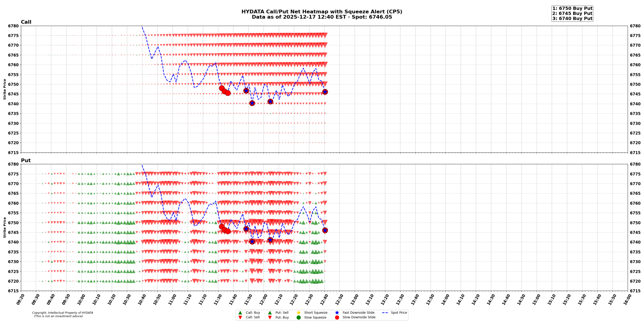Click the 12:40 time axis label
This screenshot has width=644, height=322.
[x=324, y=299]
